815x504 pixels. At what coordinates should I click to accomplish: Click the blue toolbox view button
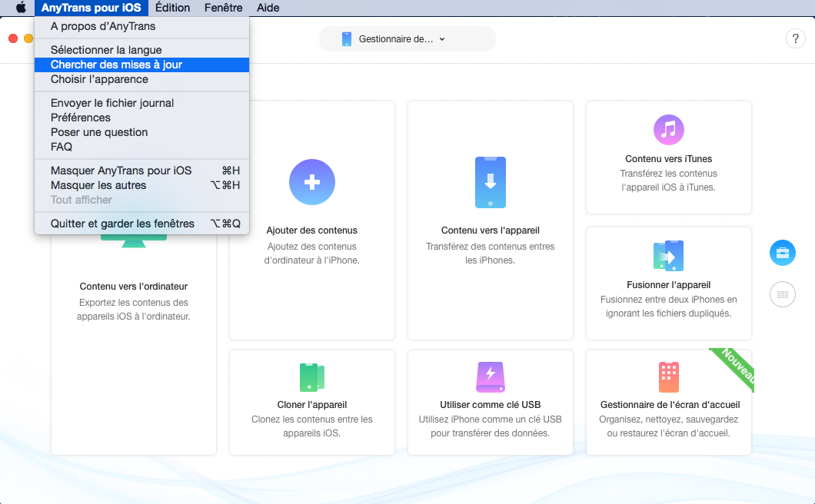click(x=782, y=253)
